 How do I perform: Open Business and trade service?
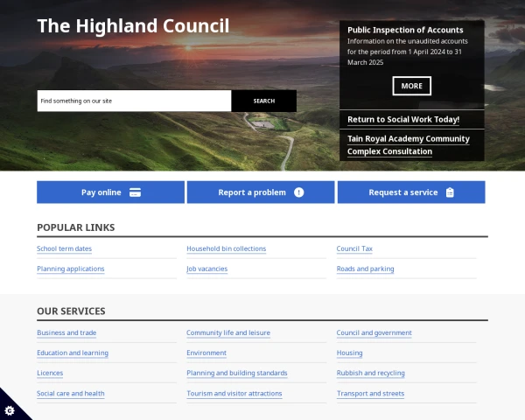[x=66, y=332]
